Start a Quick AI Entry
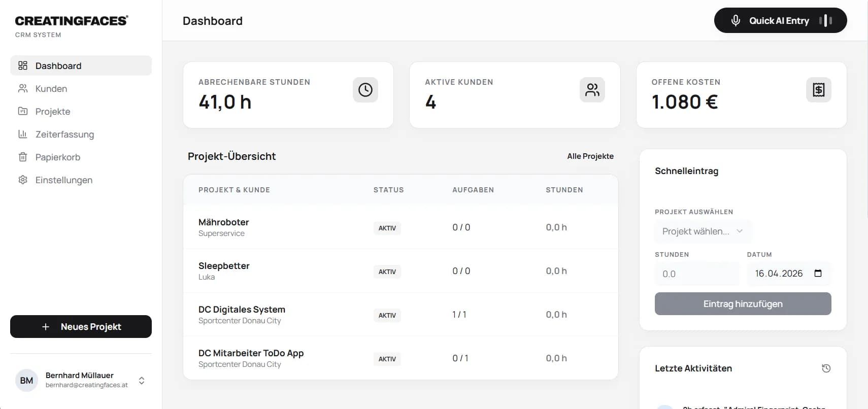Image resolution: width=868 pixels, height=409 pixels. [x=780, y=20]
